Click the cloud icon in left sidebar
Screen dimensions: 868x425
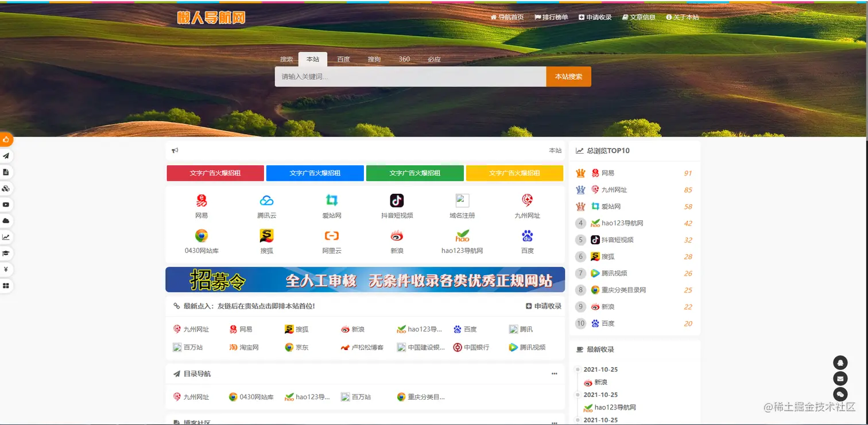(6, 221)
